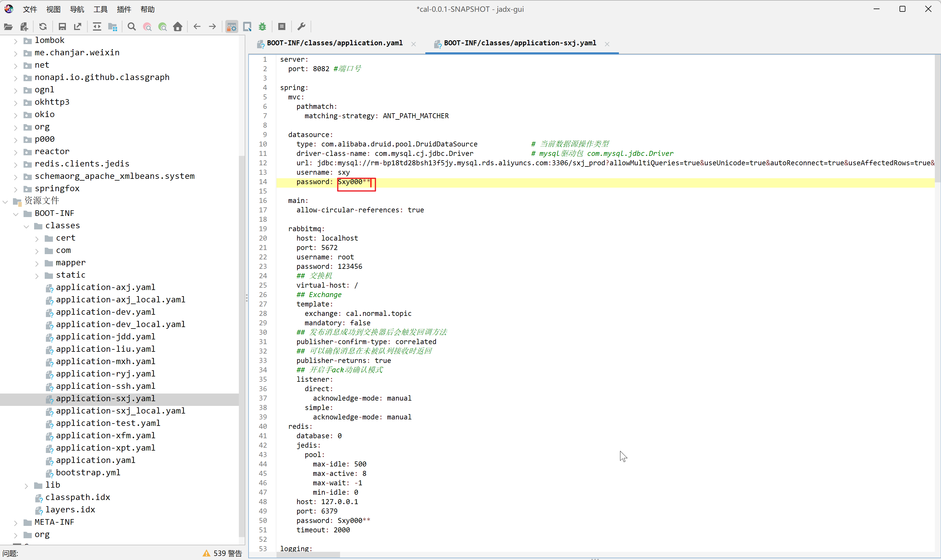Open the debugger green bug icon
The image size is (941, 560).
click(262, 26)
